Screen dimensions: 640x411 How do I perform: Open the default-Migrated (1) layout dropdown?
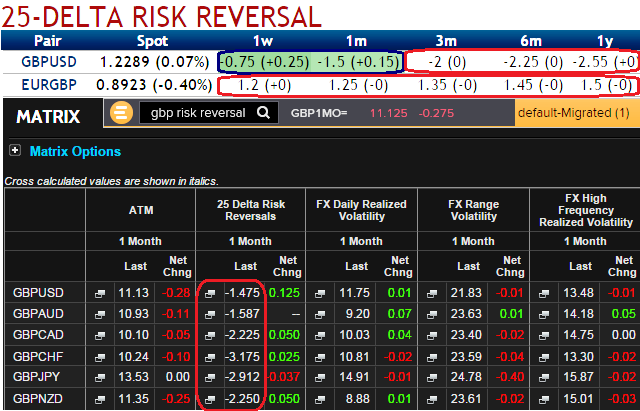tap(577, 113)
